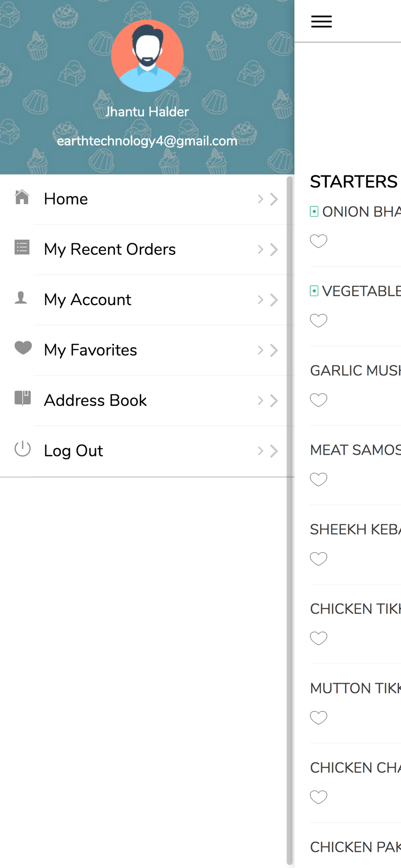
Task: Click the side menu vertical scrollbar
Action: point(290,521)
